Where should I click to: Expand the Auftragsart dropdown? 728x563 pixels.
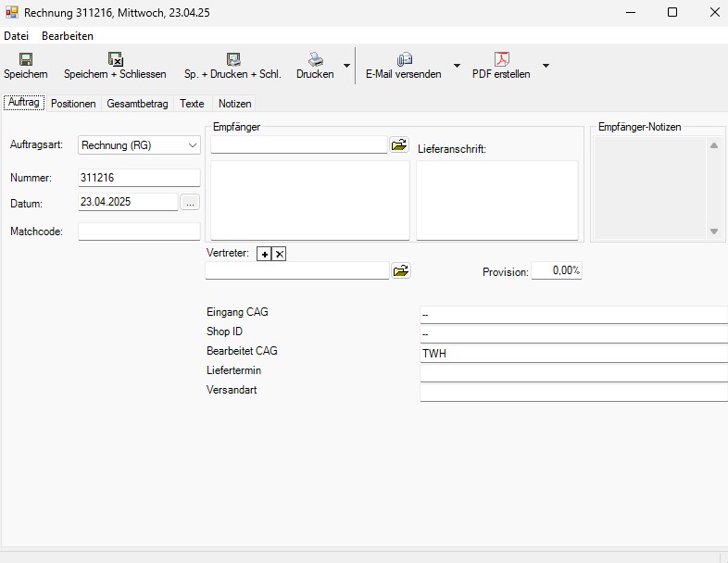click(192, 145)
